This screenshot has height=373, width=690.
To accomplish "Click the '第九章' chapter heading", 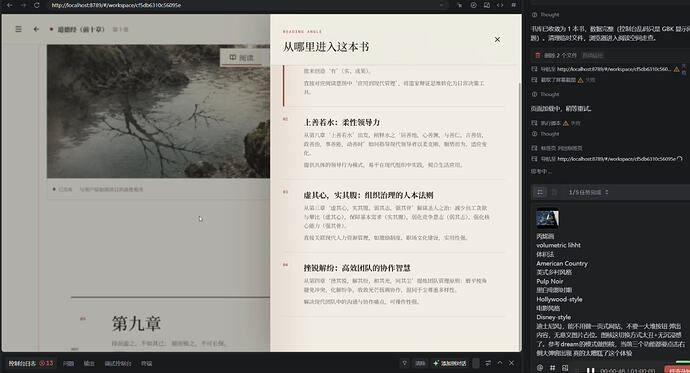I will click(x=136, y=323).
